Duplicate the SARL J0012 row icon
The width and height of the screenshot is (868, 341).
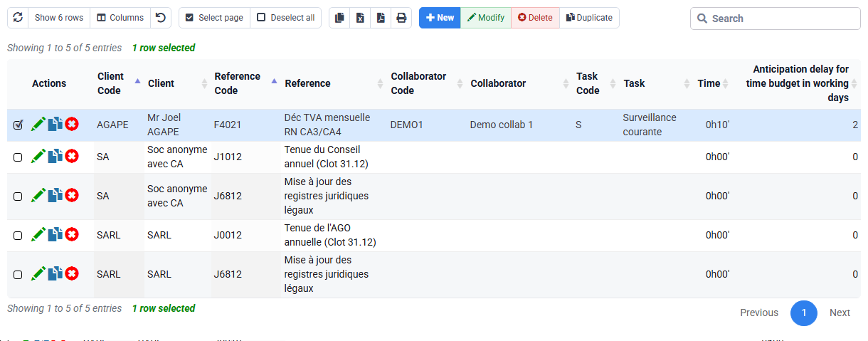click(x=55, y=235)
